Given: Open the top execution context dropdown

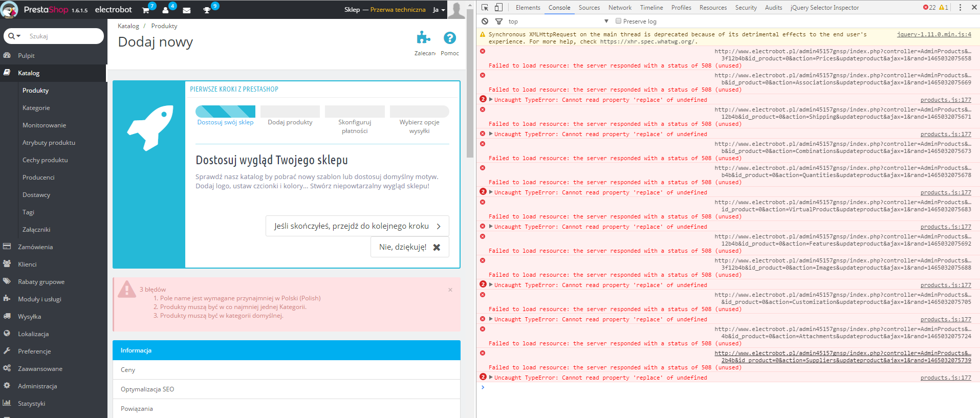Looking at the screenshot, I should click(x=558, y=21).
